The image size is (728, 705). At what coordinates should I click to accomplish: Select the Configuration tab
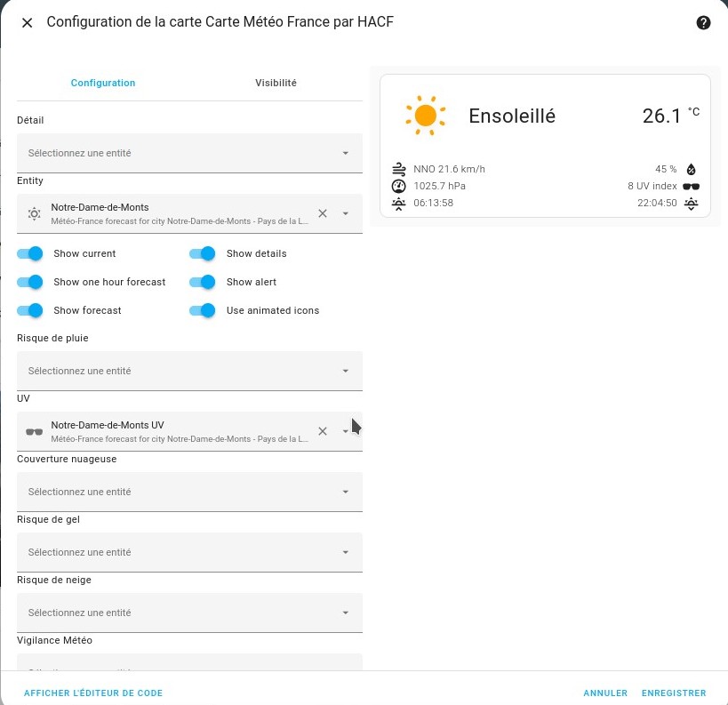[x=103, y=83]
